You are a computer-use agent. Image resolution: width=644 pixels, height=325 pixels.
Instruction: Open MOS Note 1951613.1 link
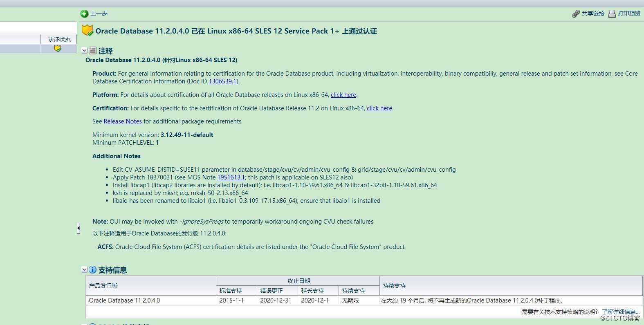[x=231, y=177]
